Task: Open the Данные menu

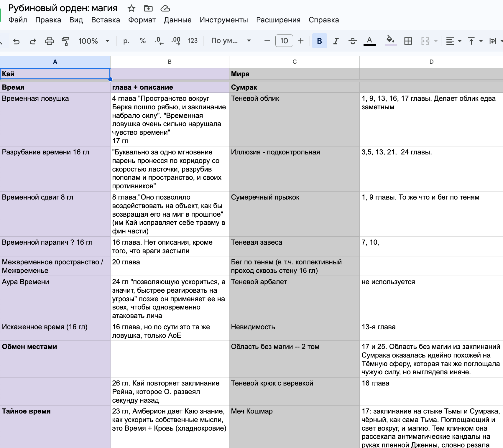Action: (177, 20)
